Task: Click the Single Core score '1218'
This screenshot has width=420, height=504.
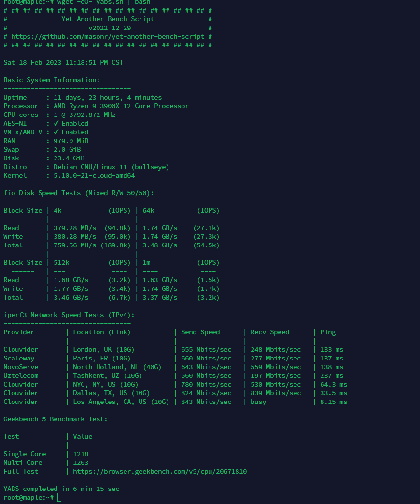Action: coord(81,454)
